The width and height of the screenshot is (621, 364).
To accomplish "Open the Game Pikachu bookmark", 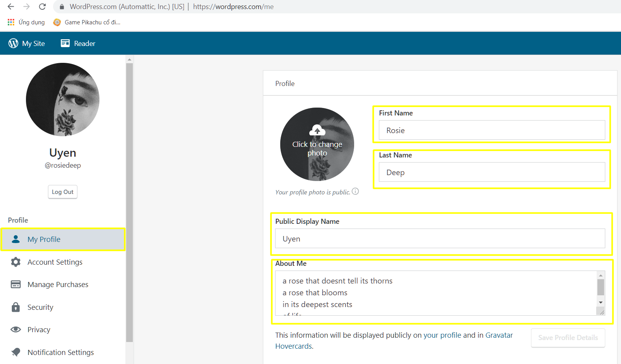I will 87,22.
